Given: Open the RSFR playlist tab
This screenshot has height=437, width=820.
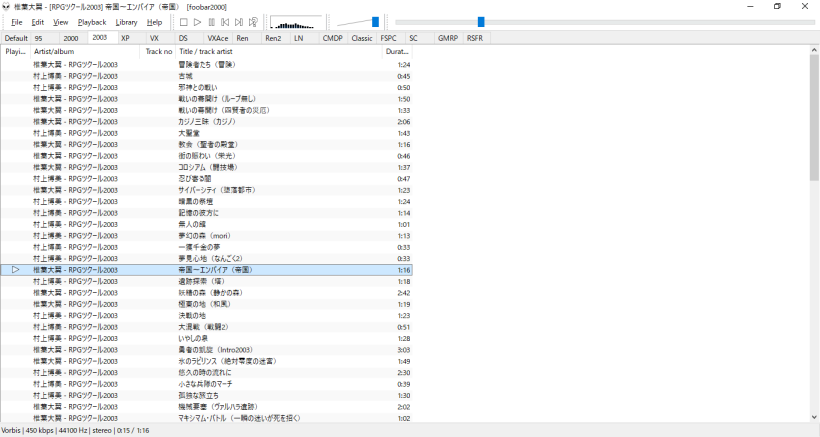Looking at the screenshot, I should [475, 38].
